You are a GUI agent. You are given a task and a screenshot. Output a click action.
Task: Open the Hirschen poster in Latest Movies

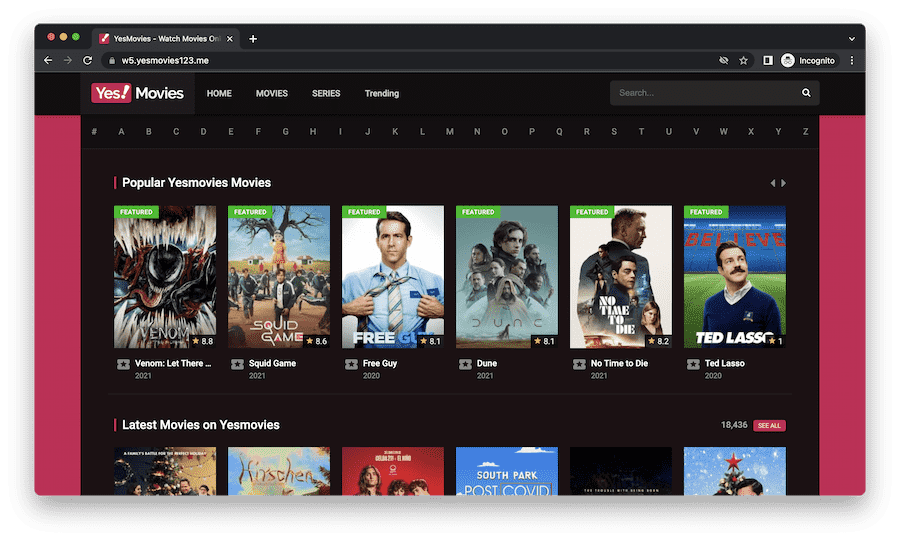[x=279, y=471]
